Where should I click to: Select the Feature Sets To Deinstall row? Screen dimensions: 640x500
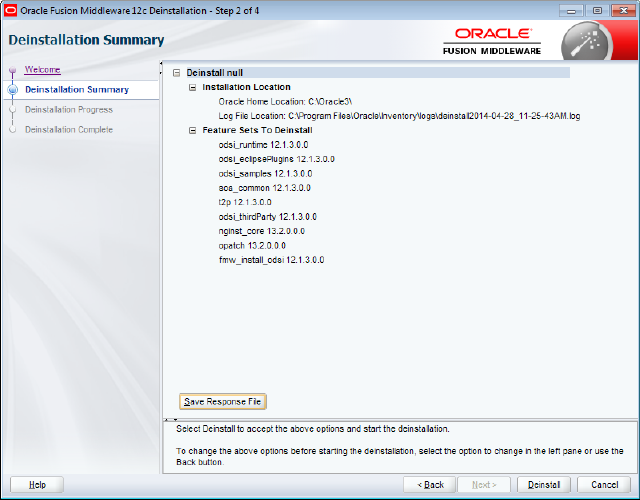coord(258,131)
